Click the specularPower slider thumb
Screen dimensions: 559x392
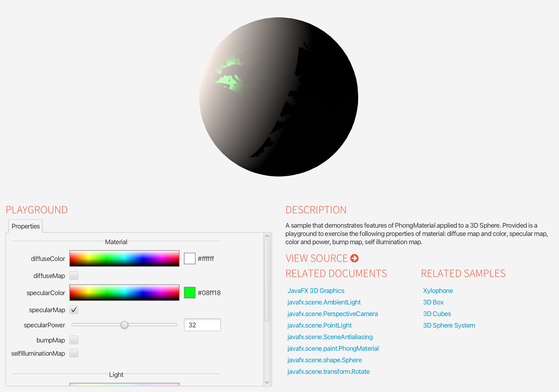pos(124,325)
